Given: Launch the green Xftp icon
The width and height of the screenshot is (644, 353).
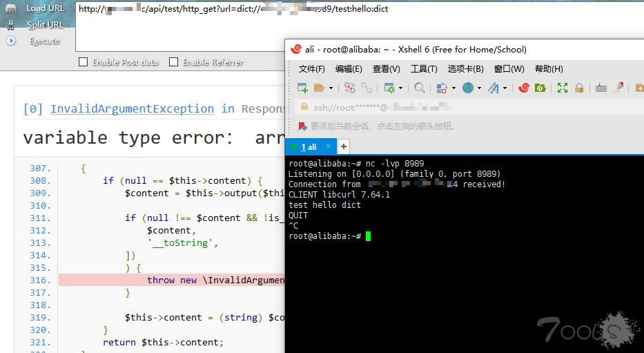Looking at the screenshot, I should pyautogui.click(x=540, y=88).
